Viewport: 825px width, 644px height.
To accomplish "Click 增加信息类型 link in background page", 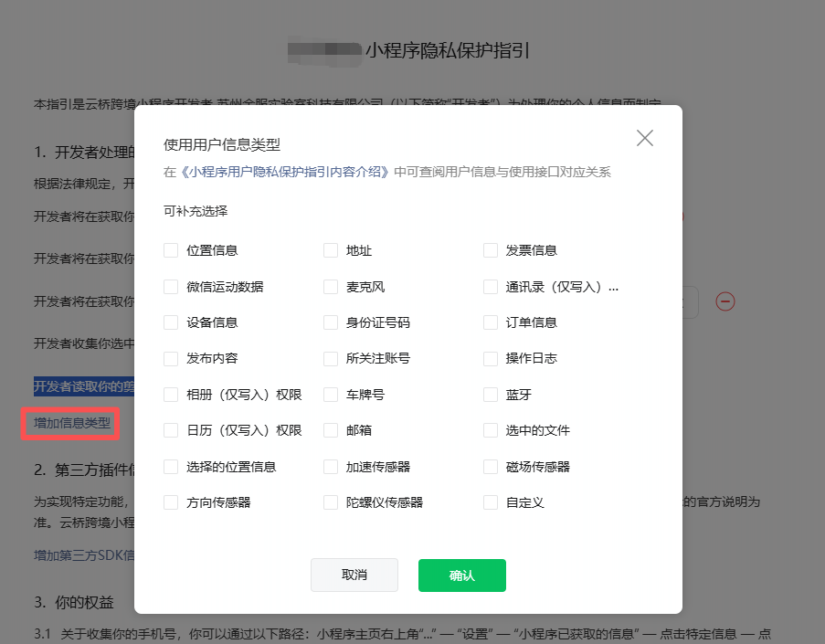I will pyautogui.click(x=72, y=423).
